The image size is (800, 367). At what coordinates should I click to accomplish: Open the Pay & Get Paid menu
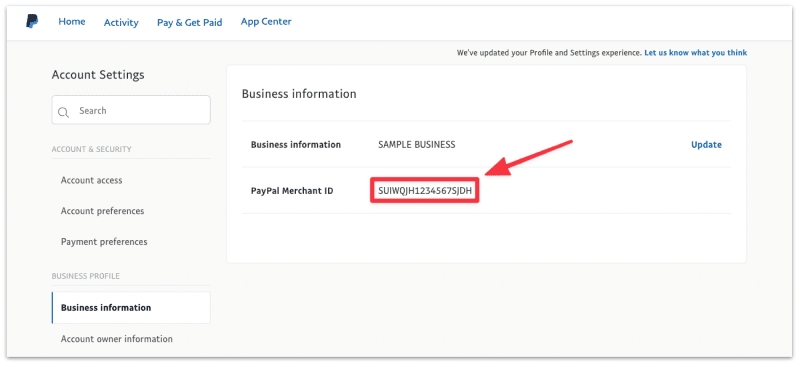190,22
